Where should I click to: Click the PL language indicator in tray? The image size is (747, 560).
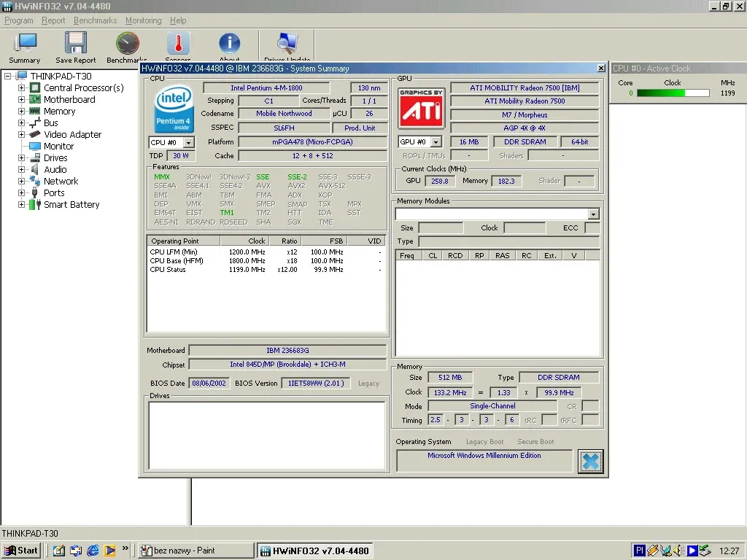click(639, 551)
